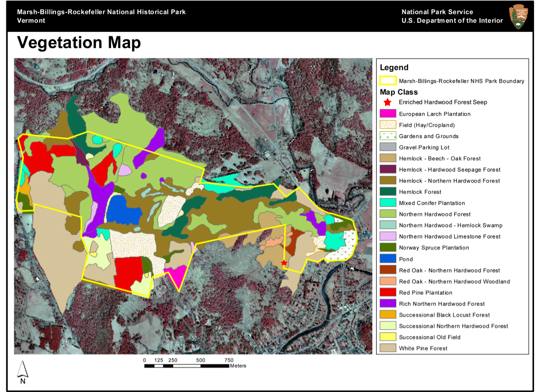This screenshot has width=537, height=392.
Task: Select the Gardens and Grounds legend swatch
Action: 388,136
